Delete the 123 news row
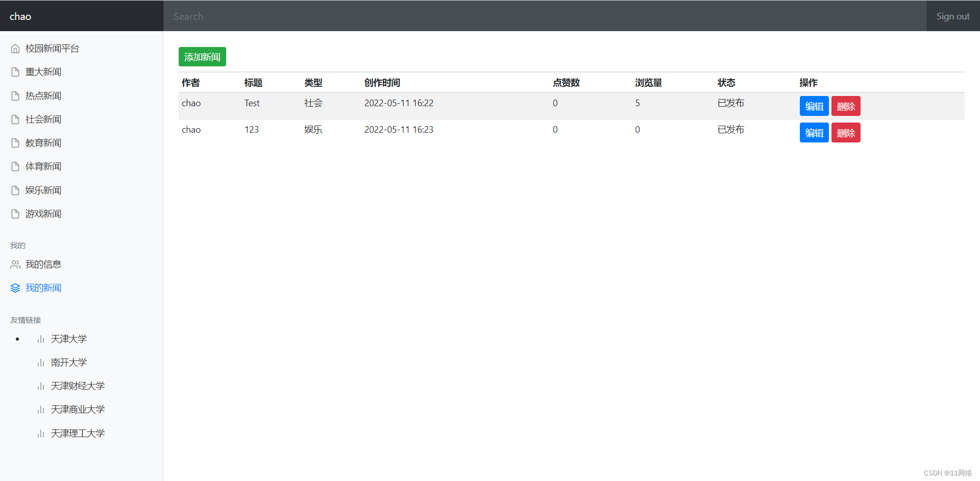This screenshot has height=481, width=980. click(x=846, y=133)
